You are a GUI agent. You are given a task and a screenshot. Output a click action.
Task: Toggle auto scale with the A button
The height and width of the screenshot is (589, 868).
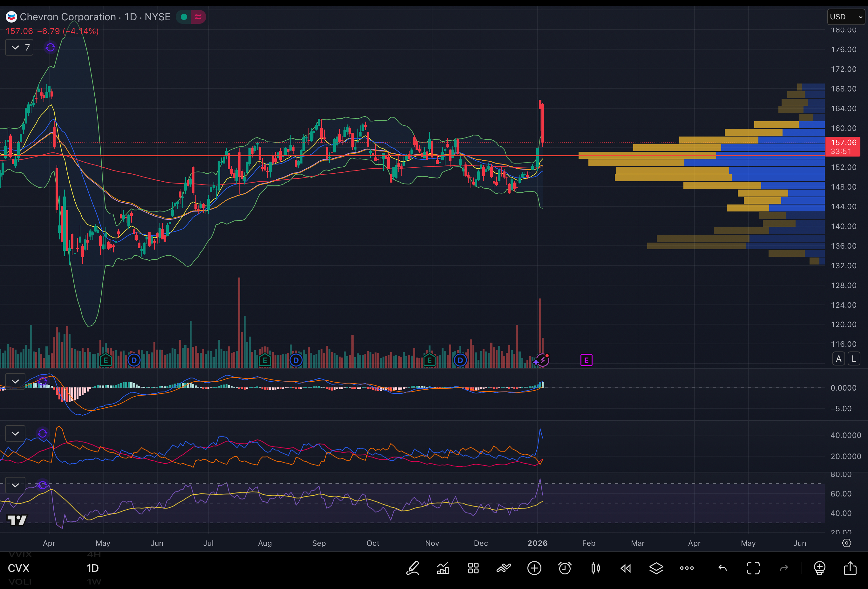point(838,359)
